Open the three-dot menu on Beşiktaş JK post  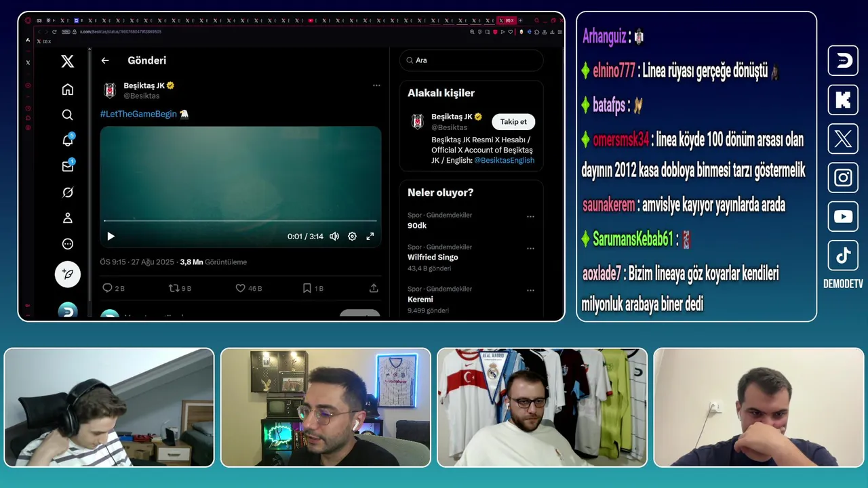[x=376, y=85]
